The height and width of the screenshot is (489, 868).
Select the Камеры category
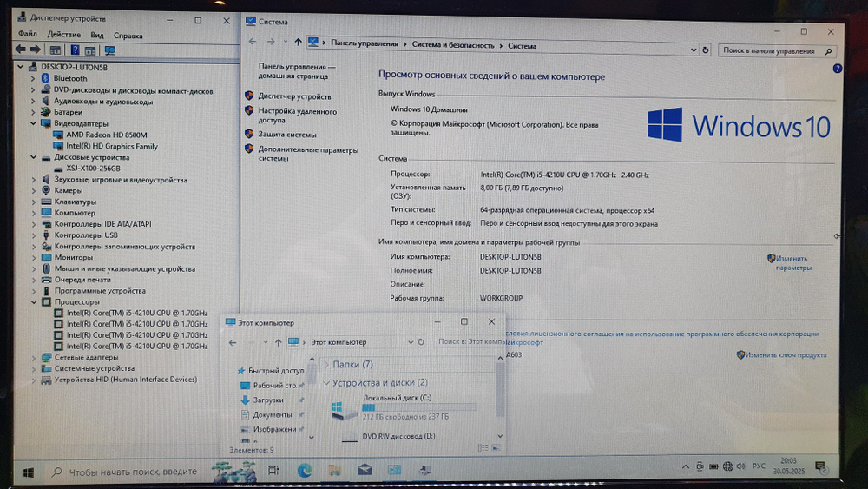[x=68, y=190]
